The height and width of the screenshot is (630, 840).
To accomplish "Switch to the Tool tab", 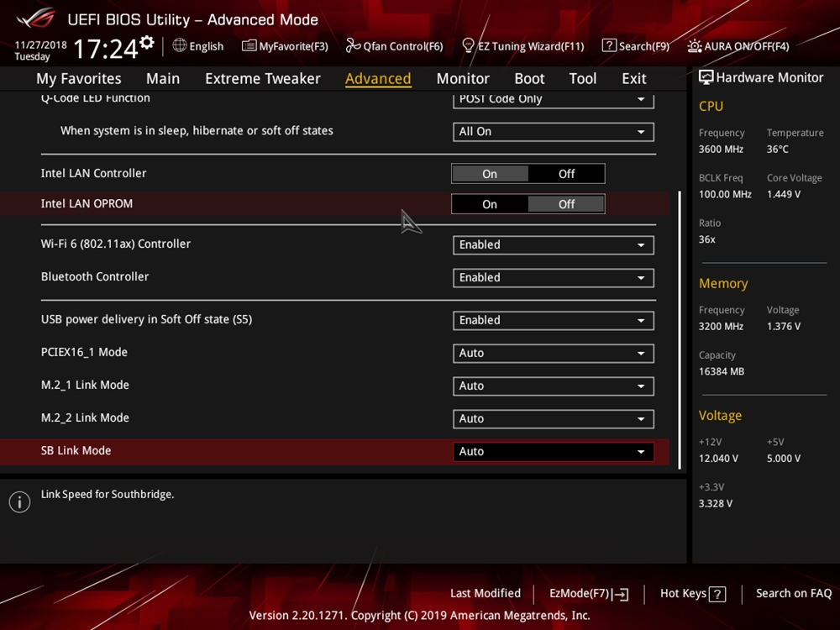I will point(582,79).
